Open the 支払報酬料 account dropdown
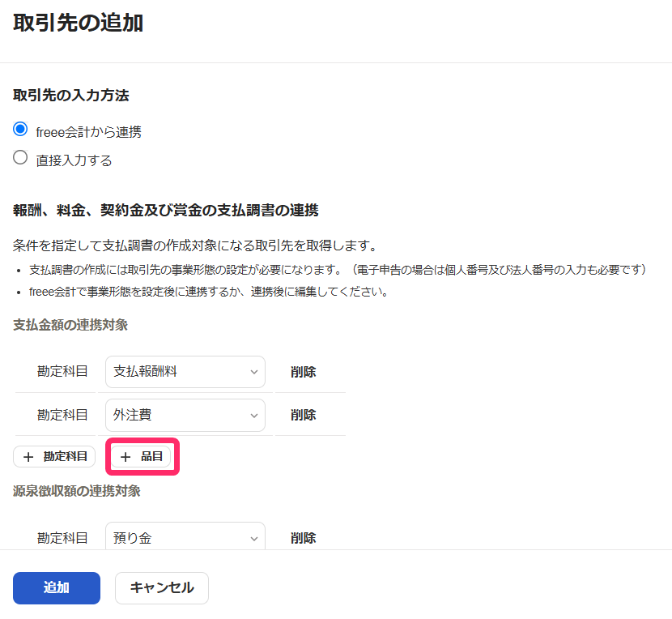This screenshot has height=619, width=672. (185, 372)
